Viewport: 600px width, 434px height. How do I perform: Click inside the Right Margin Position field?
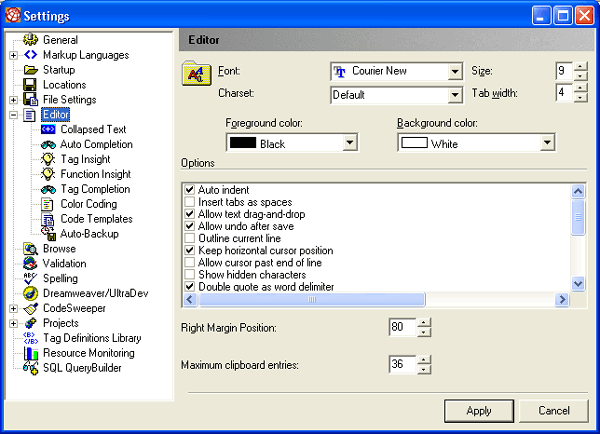[401, 327]
